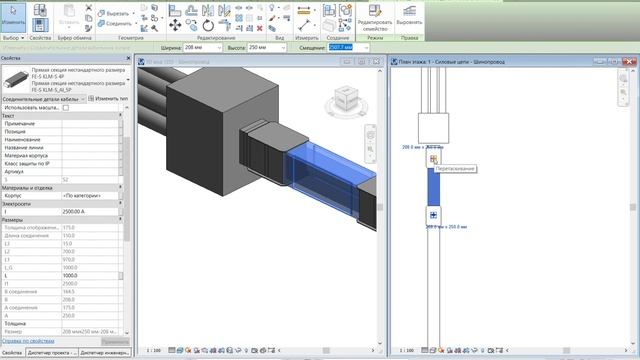This screenshot has width=640, height=360.
Task: Toggle the small button beside Корпус value
Action: coord(121,196)
